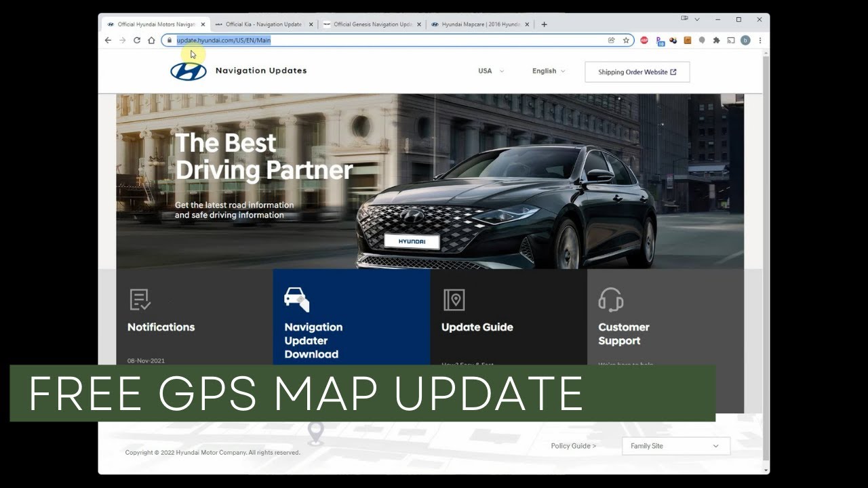Click the cast media icon in toolbar
The height and width of the screenshot is (488, 868).
[x=731, y=40]
